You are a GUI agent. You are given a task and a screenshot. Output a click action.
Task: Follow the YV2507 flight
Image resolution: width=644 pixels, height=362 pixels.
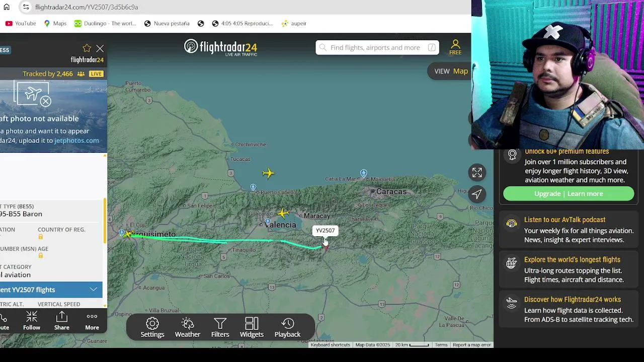[x=31, y=321]
